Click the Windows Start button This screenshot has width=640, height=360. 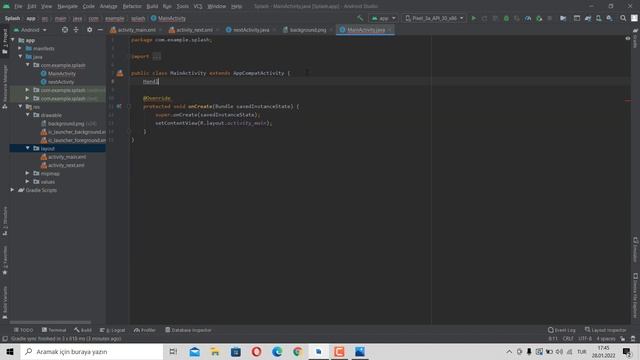coord(10,351)
